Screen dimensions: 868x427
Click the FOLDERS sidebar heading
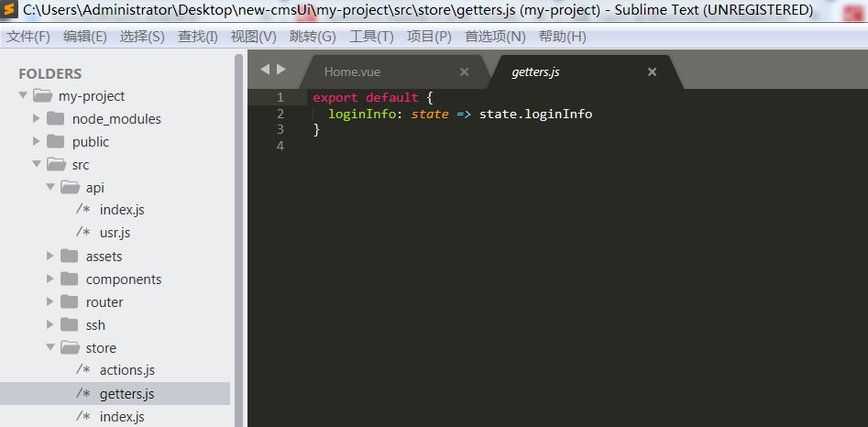(x=49, y=73)
